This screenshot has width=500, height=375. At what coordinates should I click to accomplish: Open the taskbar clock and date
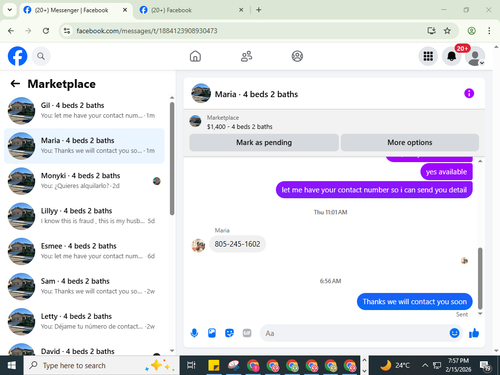(458, 365)
